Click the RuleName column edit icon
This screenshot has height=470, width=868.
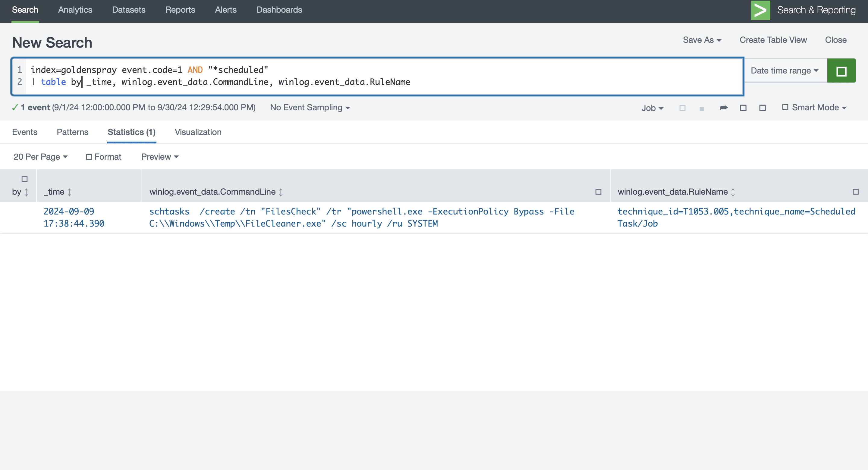click(x=856, y=192)
